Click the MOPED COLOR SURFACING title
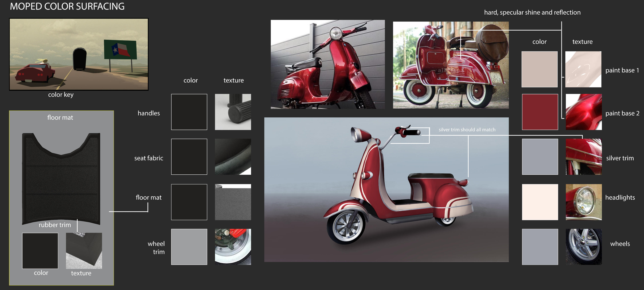The height and width of the screenshot is (290, 644). 67,7
